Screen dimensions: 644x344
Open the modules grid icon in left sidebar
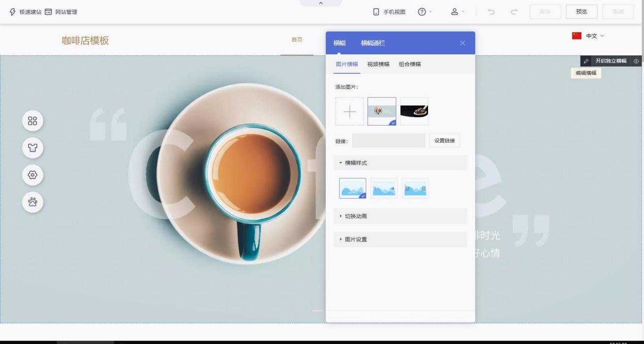33,121
